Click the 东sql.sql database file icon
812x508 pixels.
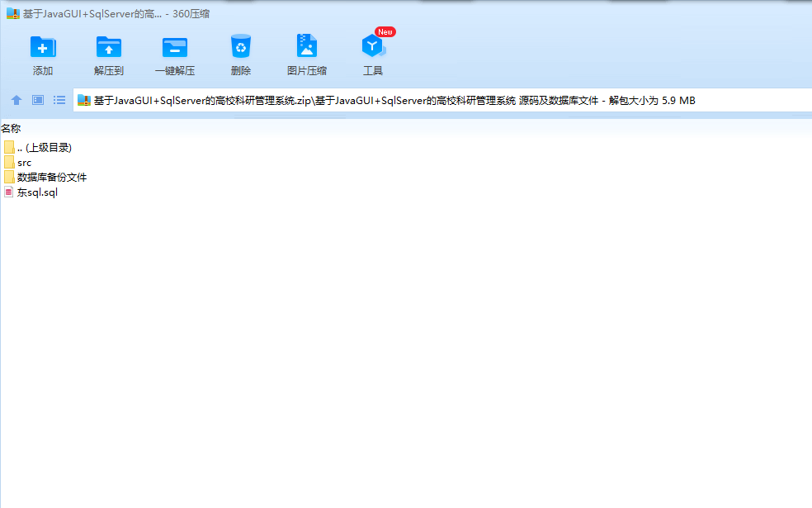tap(9, 192)
